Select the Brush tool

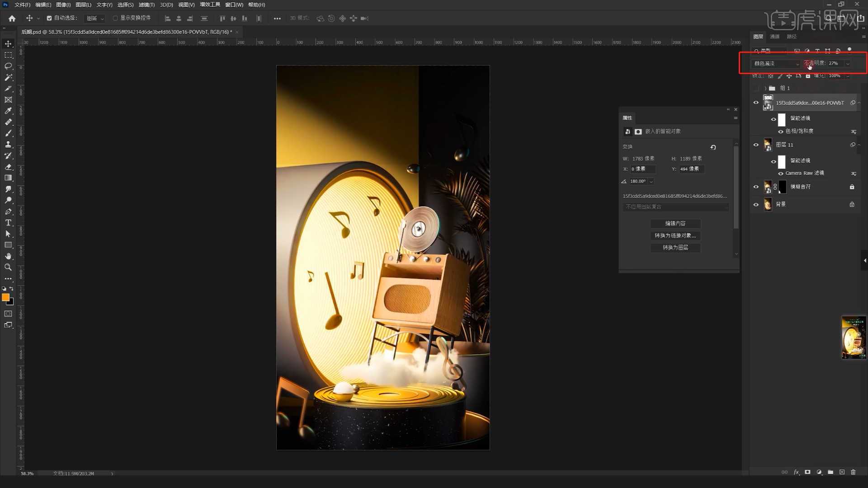coord(8,133)
